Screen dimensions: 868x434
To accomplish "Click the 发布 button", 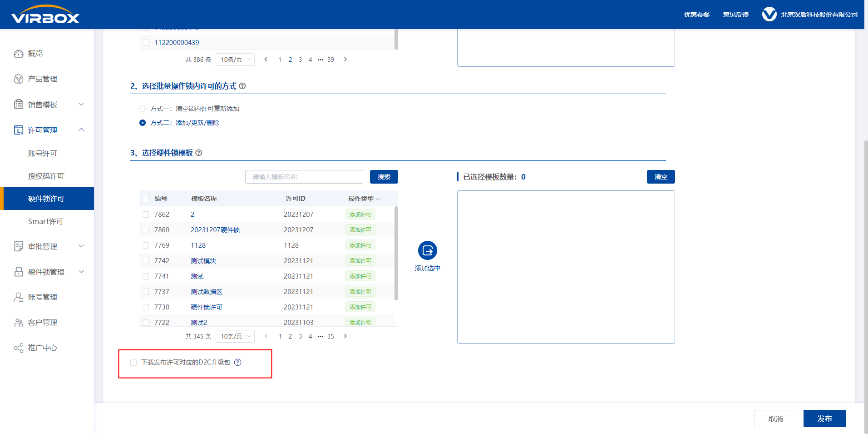I will point(825,419).
